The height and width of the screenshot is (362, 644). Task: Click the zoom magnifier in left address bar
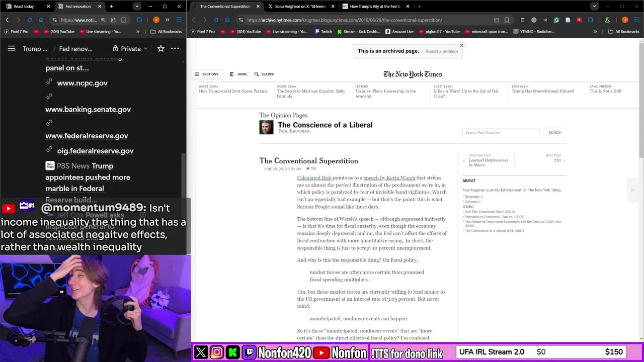click(x=103, y=20)
